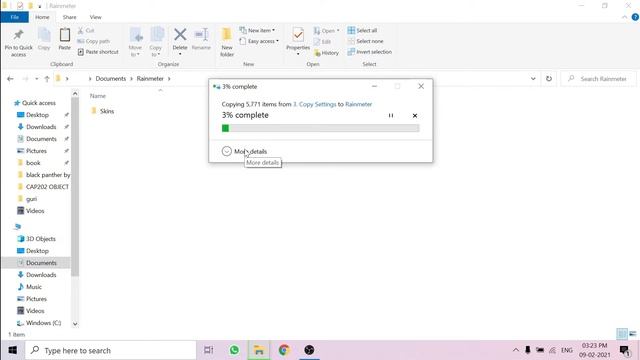Switch to the Share tab
Viewport: 640px width, 360px height.
point(69,17)
